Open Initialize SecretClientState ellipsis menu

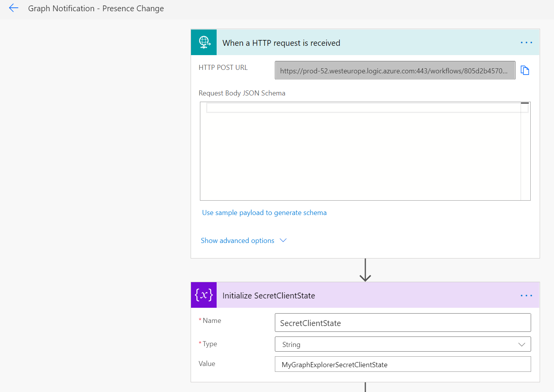click(526, 296)
